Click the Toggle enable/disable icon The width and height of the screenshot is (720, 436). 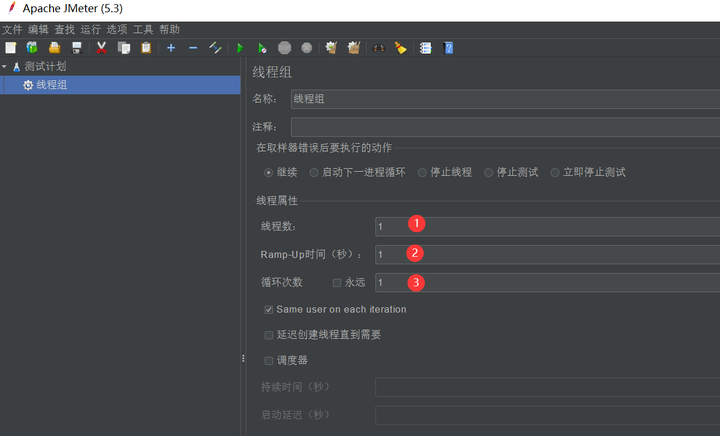[x=215, y=48]
